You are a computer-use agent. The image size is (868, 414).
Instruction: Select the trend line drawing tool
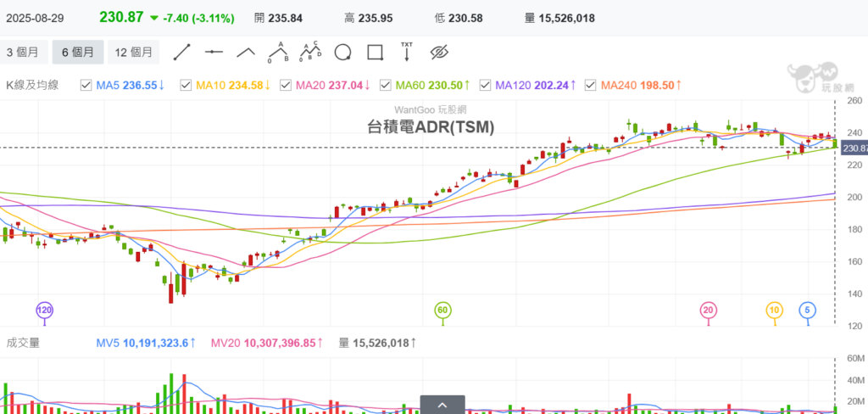click(181, 52)
